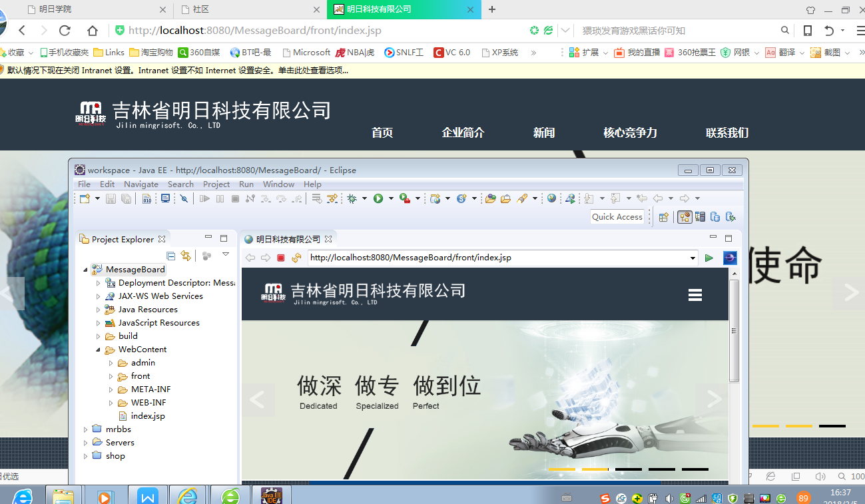Click previous-slide arrow in embedded page carousel

click(258, 399)
